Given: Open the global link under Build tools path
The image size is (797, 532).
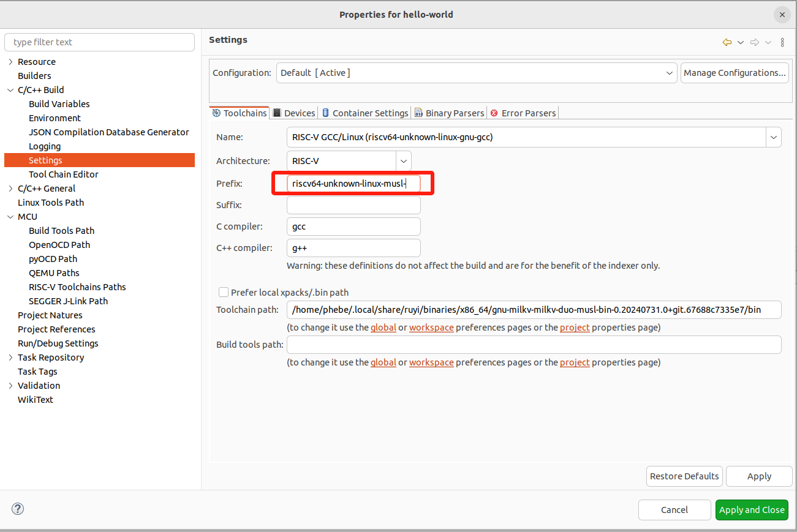Looking at the screenshot, I should 383,362.
